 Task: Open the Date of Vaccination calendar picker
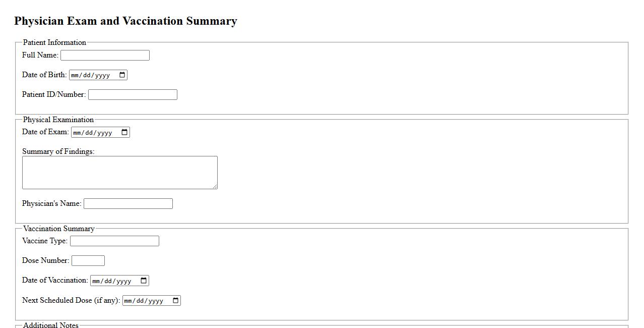click(144, 281)
